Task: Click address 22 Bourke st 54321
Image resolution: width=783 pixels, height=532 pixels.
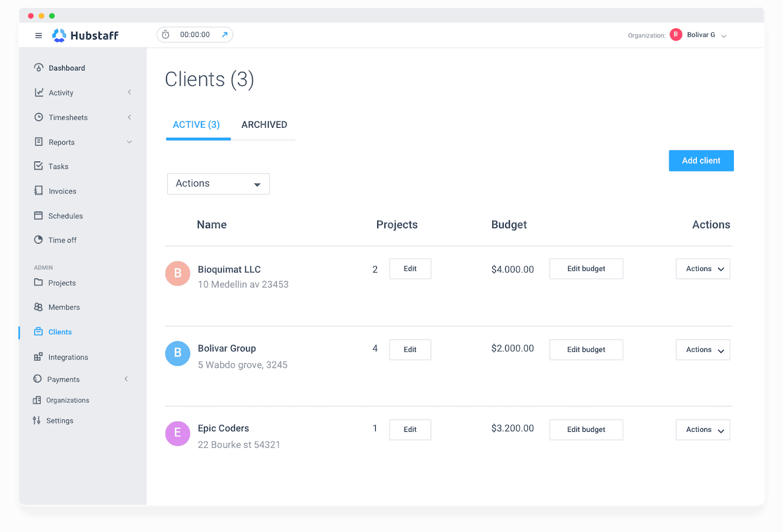Action: (x=239, y=445)
